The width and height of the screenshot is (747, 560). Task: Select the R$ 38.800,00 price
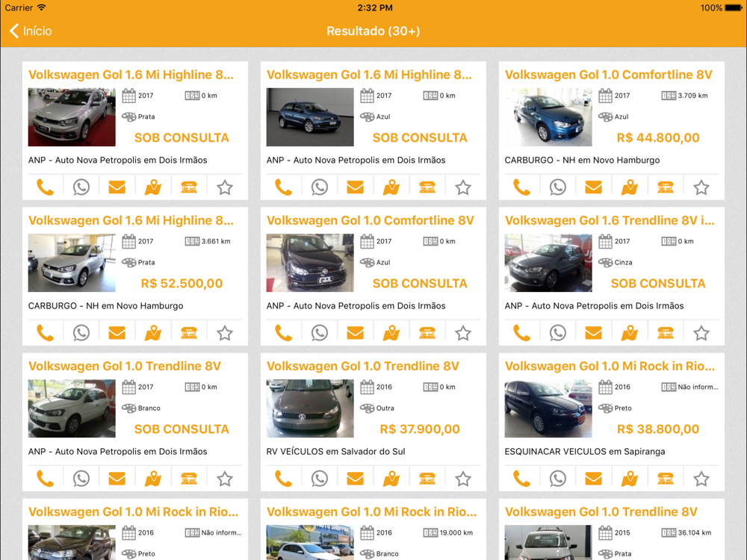(x=658, y=429)
